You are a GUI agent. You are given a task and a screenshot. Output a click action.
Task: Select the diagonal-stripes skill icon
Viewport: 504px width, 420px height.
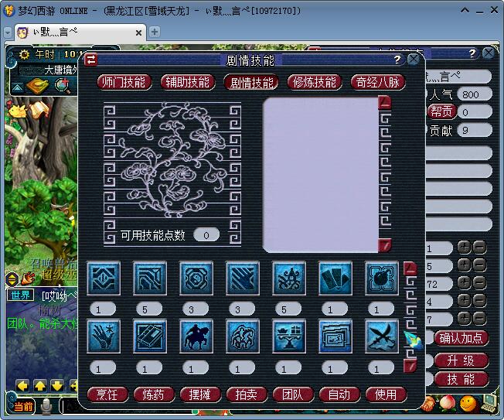click(243, 278)
